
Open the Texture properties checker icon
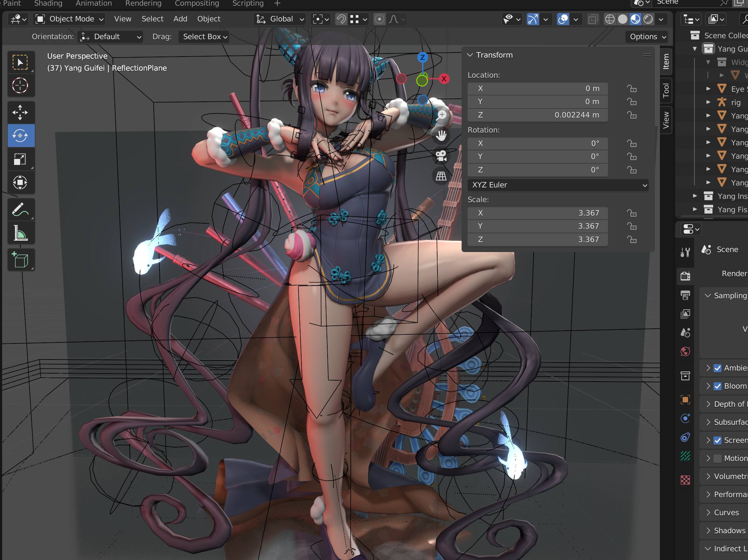[685, 480]
